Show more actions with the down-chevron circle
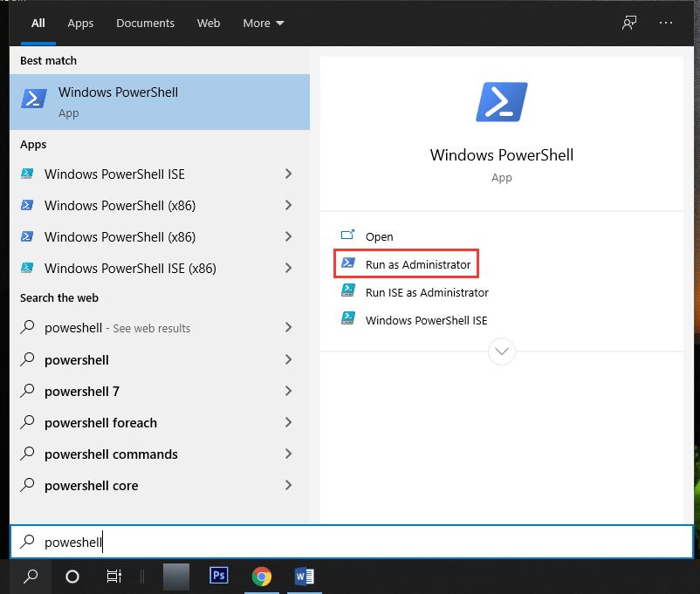Image resolution: width=700 pixels, height=594 pixels. click(501, 352)
